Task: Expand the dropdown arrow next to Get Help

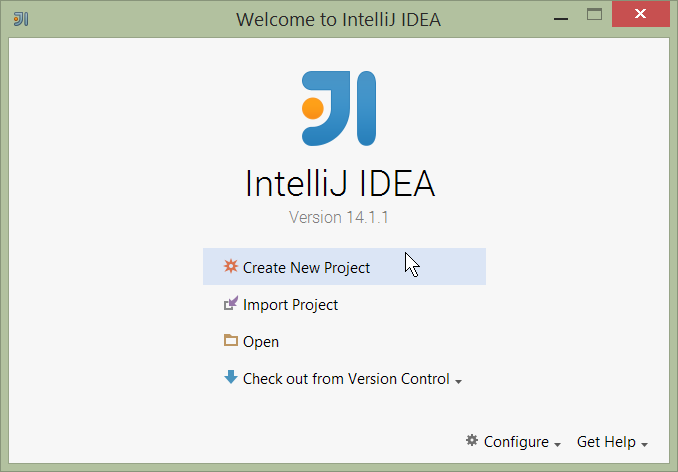Action: 645,444
